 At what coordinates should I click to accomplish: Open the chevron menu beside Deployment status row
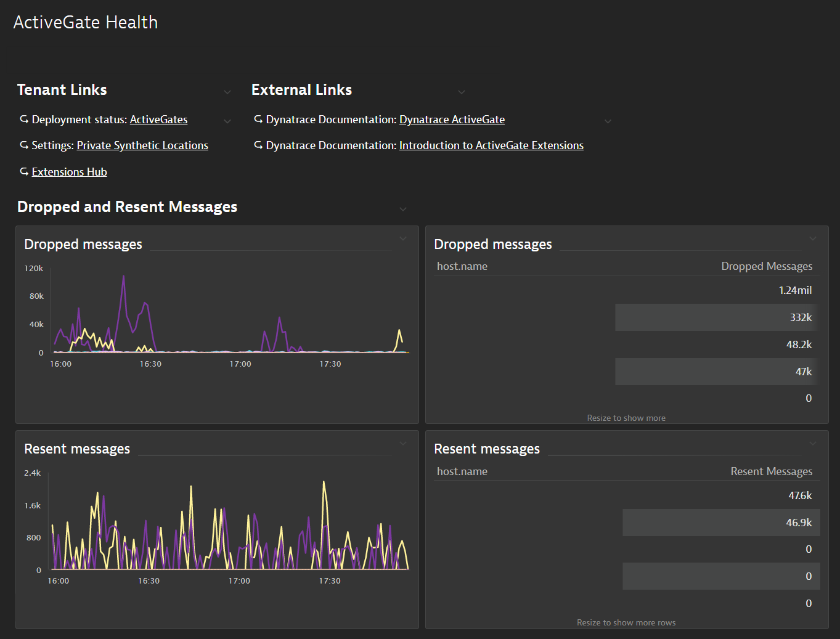(x=227, y=121)
